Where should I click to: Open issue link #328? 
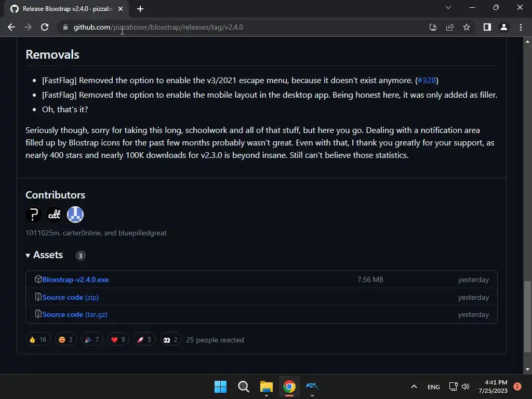tap(427, 81)
